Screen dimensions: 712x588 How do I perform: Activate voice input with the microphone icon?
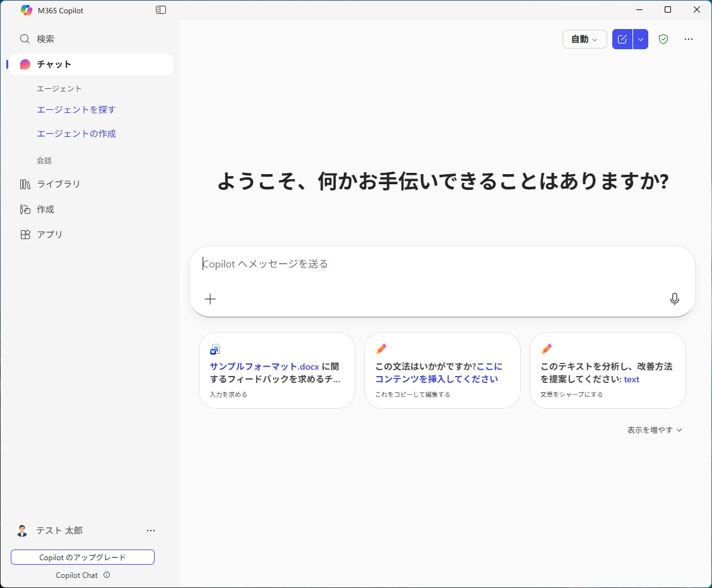coord(675,298)
